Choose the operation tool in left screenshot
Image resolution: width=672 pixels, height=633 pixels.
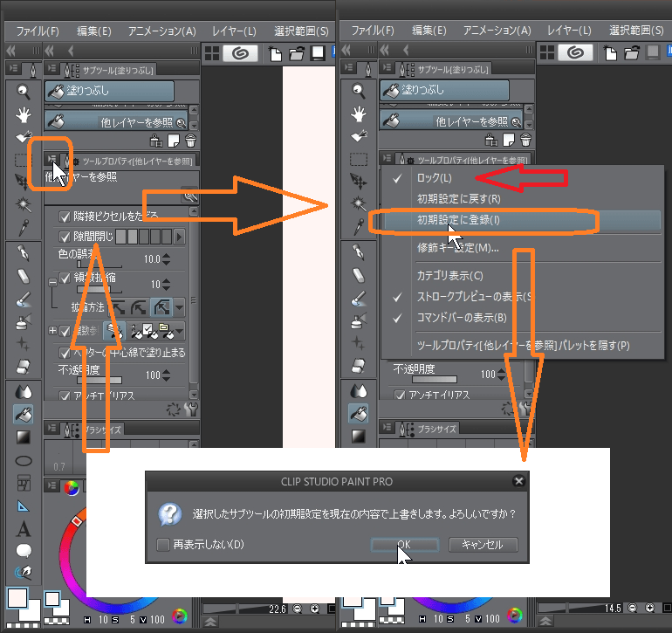[24, 137]
